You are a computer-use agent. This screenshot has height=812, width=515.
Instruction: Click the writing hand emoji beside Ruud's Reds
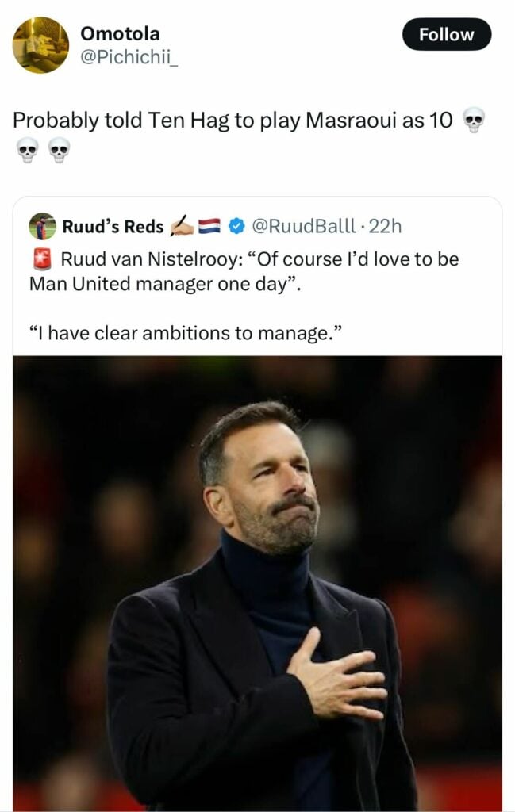click(182, 227)
